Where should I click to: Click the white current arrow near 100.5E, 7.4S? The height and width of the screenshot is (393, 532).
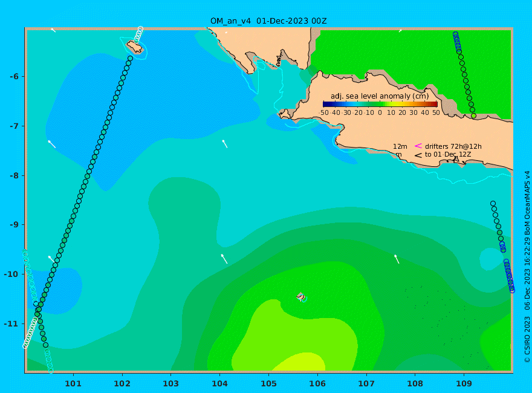(51, 144)
